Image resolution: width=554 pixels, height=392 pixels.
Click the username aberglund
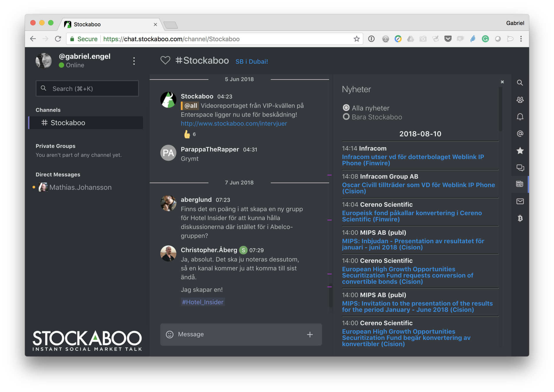[196, 200]
